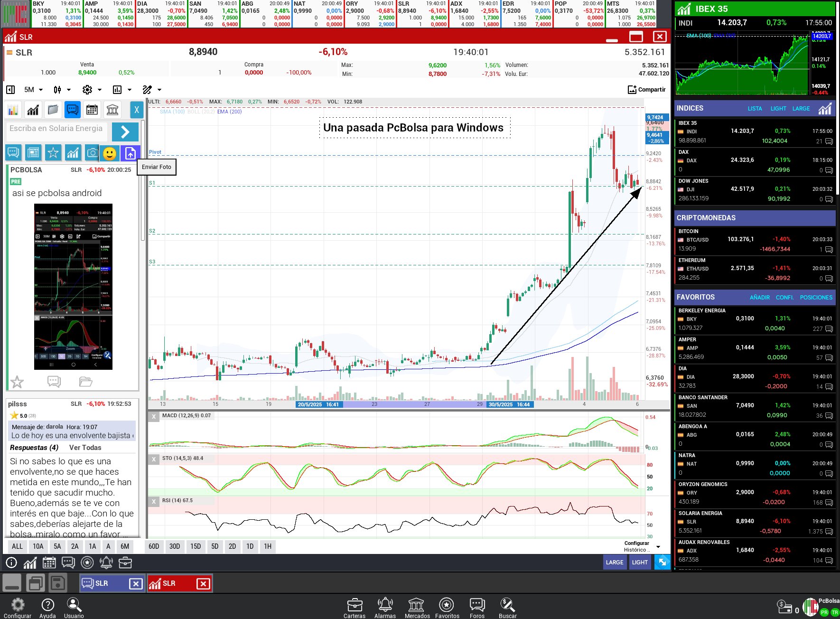Open the chart icon in the INDICES header
The image size is (840, 619).
tap(825, 109)
